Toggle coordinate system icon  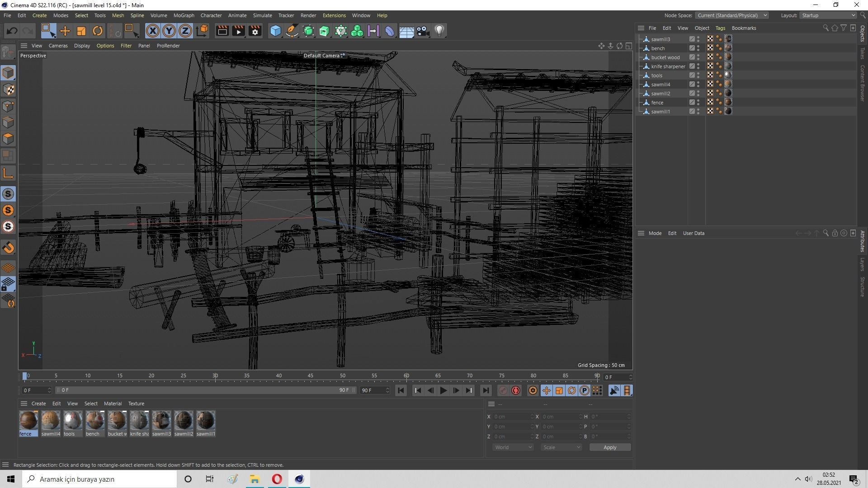click(203, 31)
